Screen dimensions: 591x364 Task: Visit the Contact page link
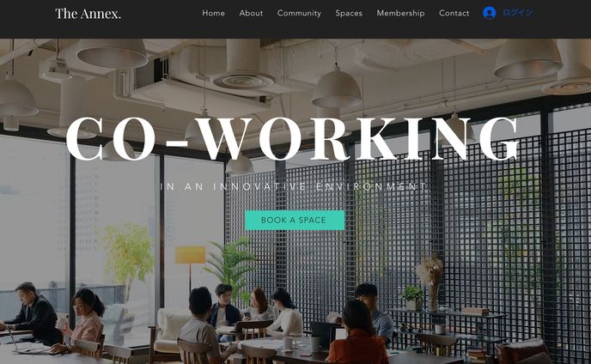click(454, 13)
